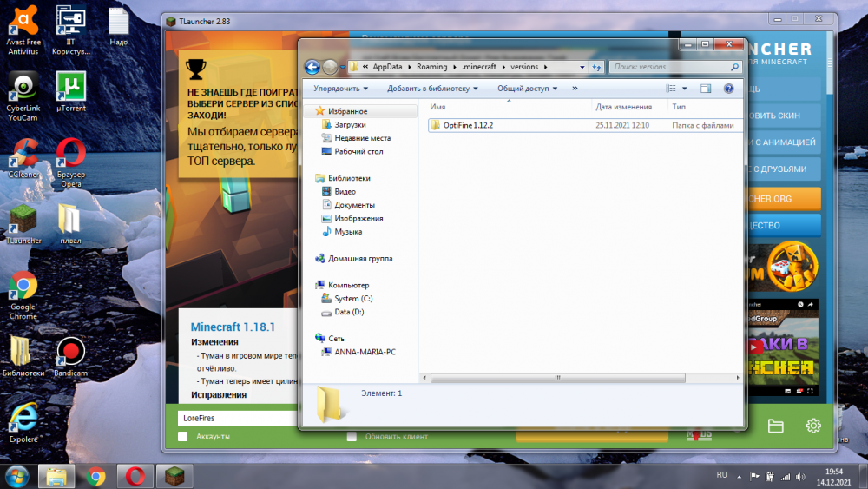Open Windows Start menu orb
Viewport: 868px width, 489px height.
[x=16, y=476]
